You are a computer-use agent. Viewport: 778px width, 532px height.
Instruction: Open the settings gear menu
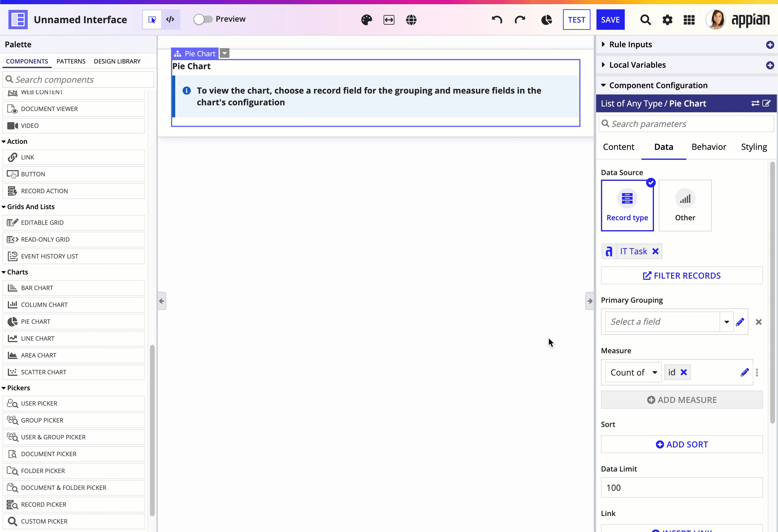click(667, 20)
